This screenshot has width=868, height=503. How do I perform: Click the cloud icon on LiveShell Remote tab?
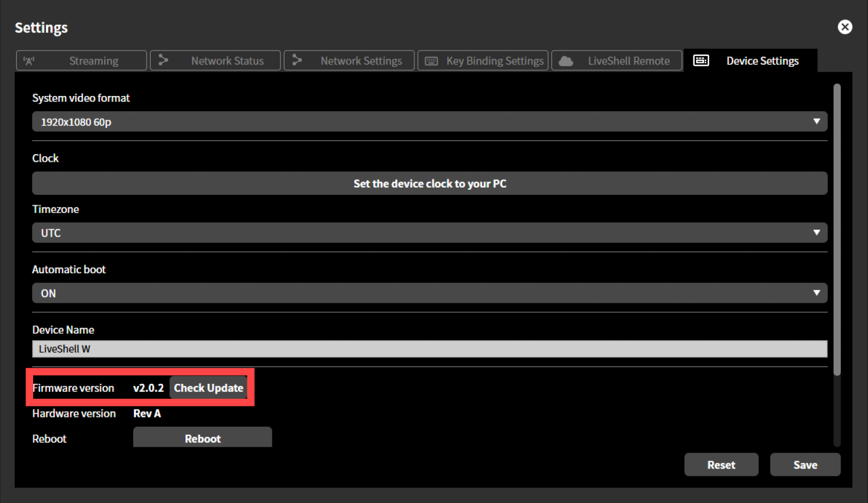point(566,60)
